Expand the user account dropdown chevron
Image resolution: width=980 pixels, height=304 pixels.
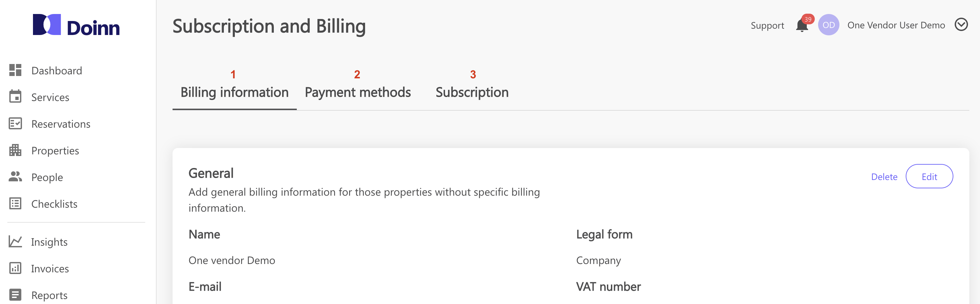pos(961,25)
